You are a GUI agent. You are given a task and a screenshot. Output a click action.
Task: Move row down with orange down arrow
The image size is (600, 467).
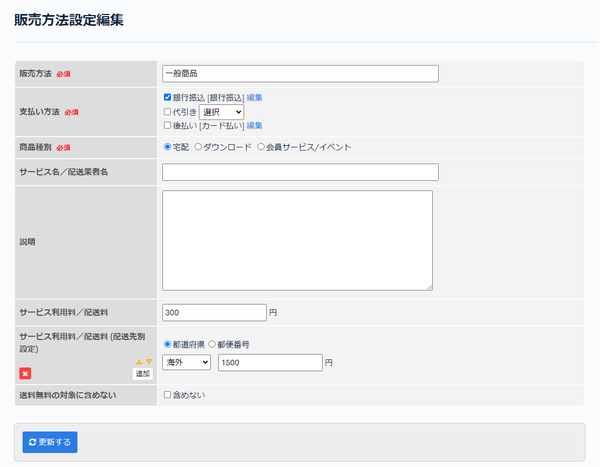coord(149,362)
